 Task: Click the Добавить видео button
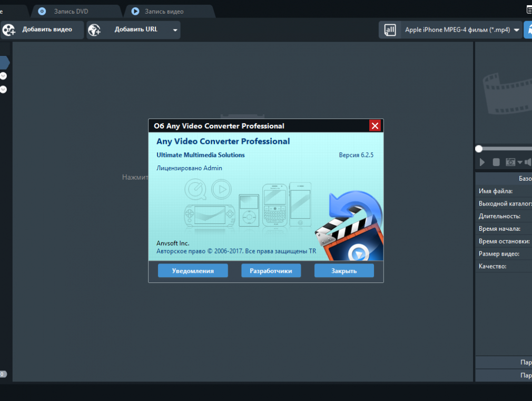tap(42, 30)
